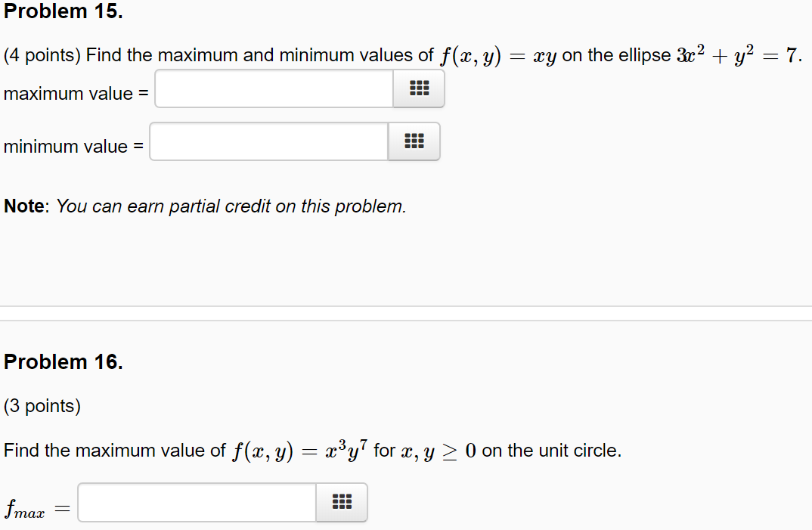Click the Problem 15 heading
Image resolution: width=812 pixels, height=530 pixels.
coord(64,11)
